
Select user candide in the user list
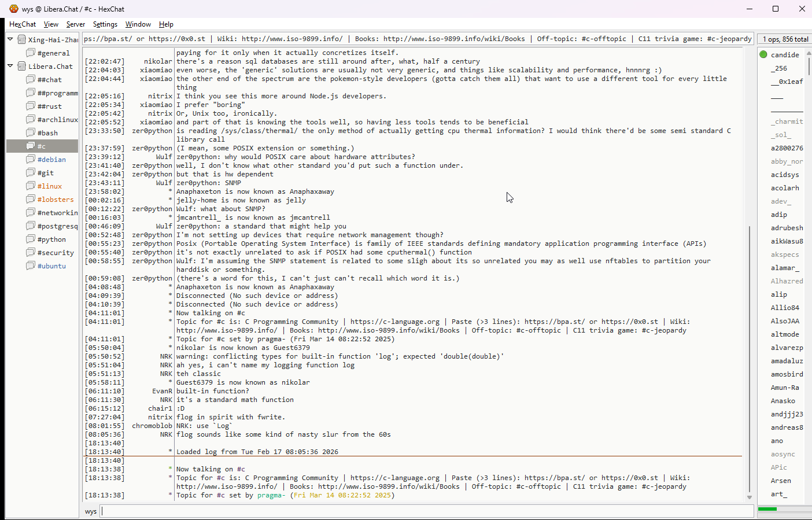point(785,55)
